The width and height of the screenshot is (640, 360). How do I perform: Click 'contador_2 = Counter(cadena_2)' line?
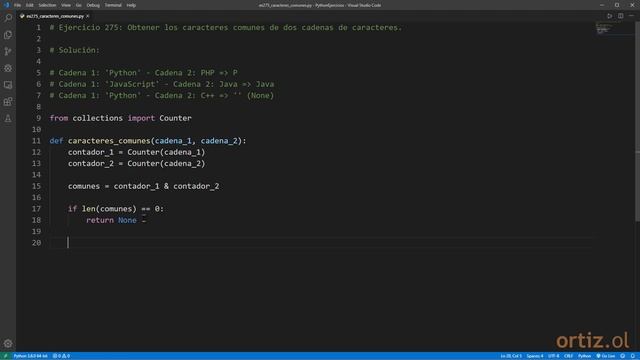pos(136,163)
